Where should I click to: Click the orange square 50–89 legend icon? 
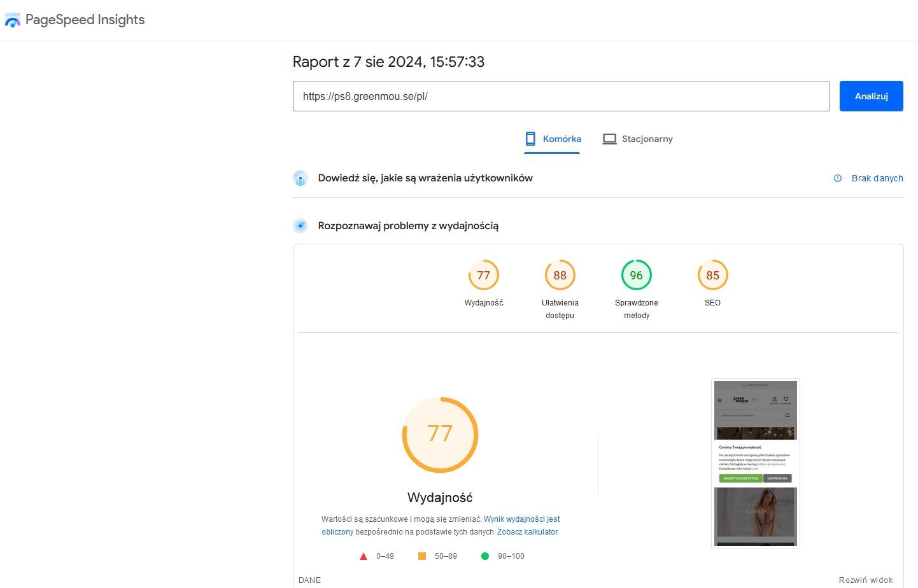click(x=421, y=556)
